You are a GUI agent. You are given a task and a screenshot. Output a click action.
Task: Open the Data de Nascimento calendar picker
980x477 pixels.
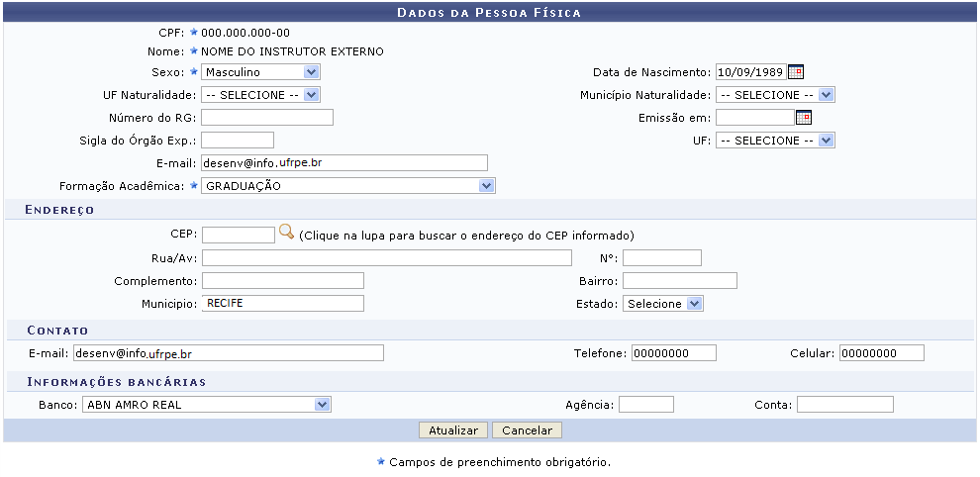(x=796, y=72)
